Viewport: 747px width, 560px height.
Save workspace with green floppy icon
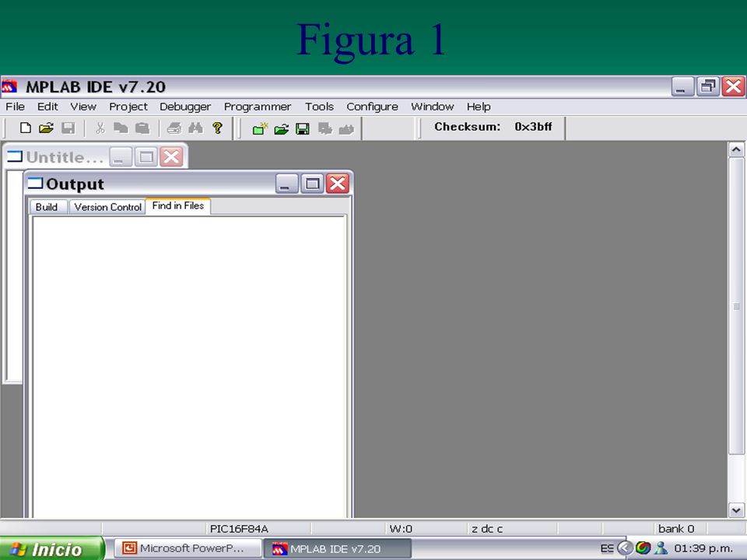click(303, 128)
